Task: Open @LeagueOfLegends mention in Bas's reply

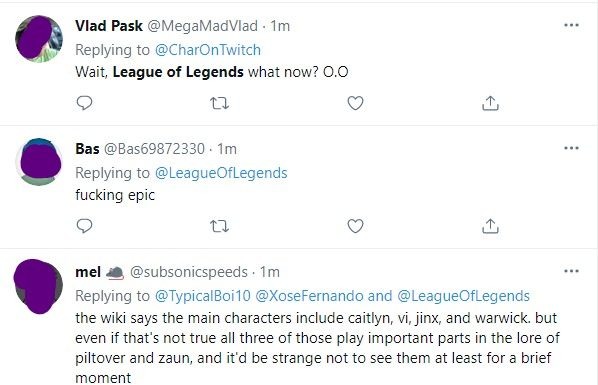Action: pyautogui.click(x=221, y=173)
